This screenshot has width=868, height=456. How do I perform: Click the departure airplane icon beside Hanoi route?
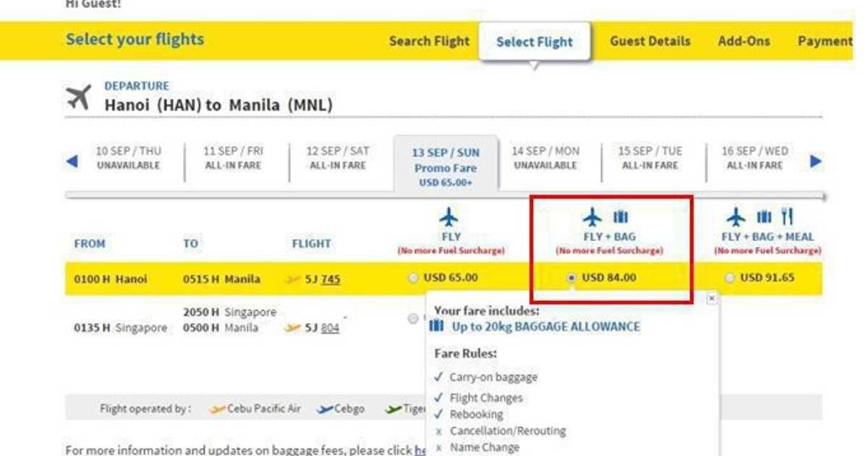click(79, 97)
